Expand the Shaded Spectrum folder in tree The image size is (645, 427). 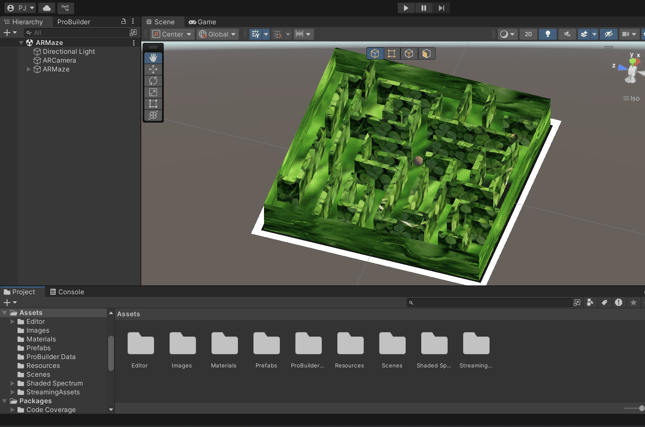(12, 383)
